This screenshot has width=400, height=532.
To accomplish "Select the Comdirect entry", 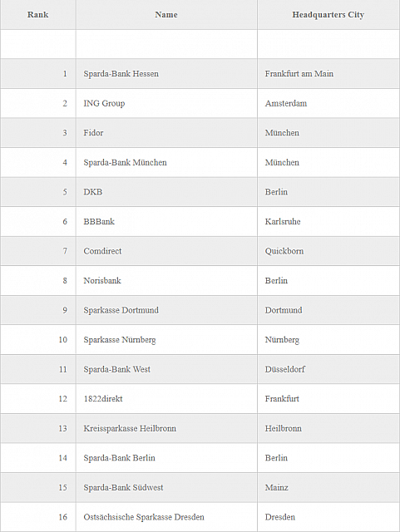I will tap(166, 251).
